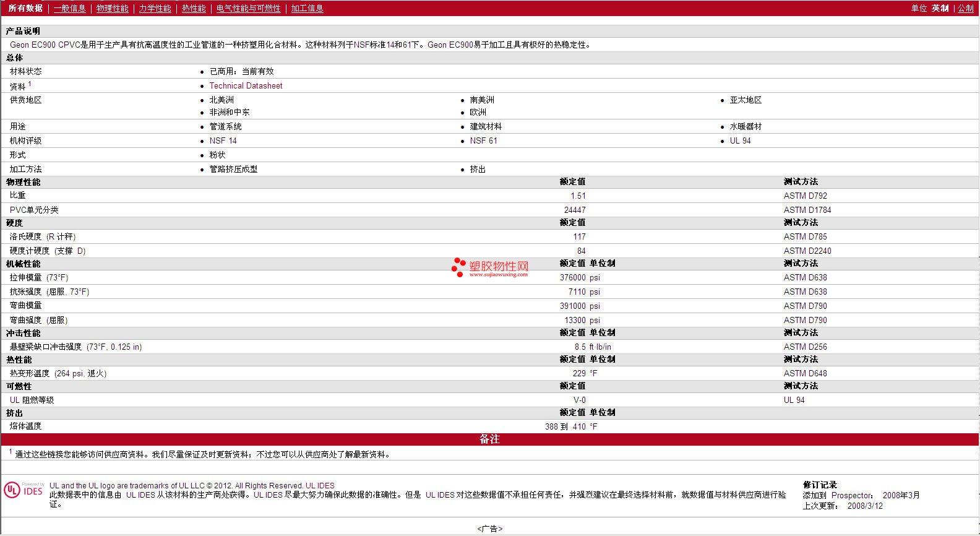
Task: Click the flame rating V-0
Action: click(x=580, y=400)
